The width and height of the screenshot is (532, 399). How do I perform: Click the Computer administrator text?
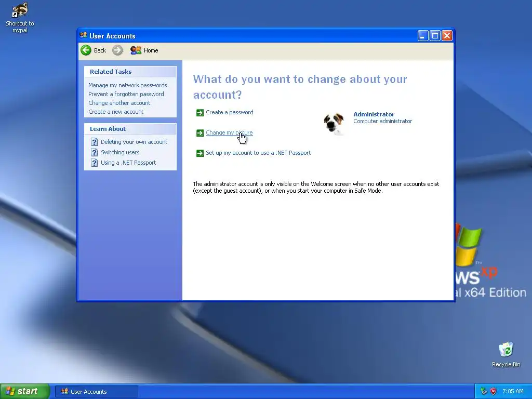tap(383, 121)
